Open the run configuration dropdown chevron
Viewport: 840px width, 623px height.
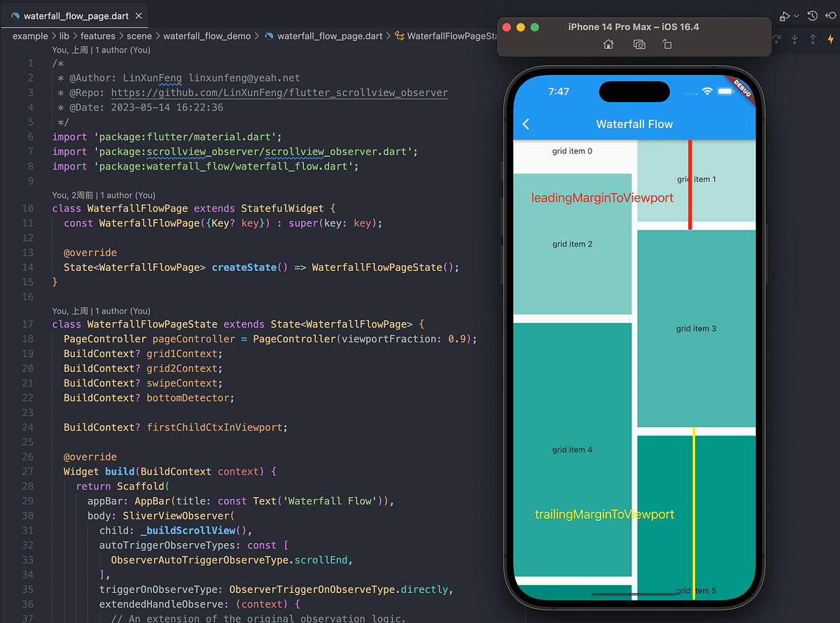(x=797, y=15)
